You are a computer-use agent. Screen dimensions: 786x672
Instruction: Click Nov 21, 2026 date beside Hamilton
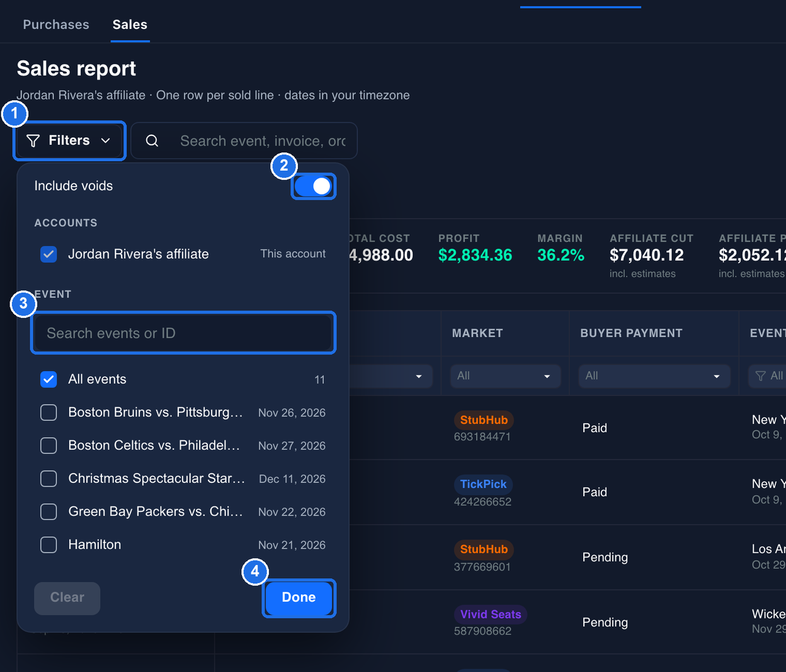292,545
